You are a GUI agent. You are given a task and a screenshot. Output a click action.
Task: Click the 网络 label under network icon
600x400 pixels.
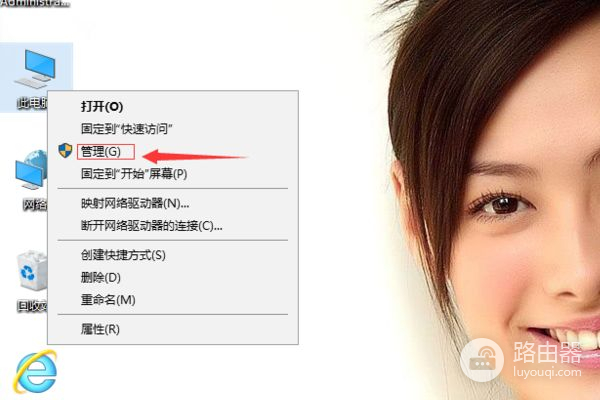pos(35,205)
